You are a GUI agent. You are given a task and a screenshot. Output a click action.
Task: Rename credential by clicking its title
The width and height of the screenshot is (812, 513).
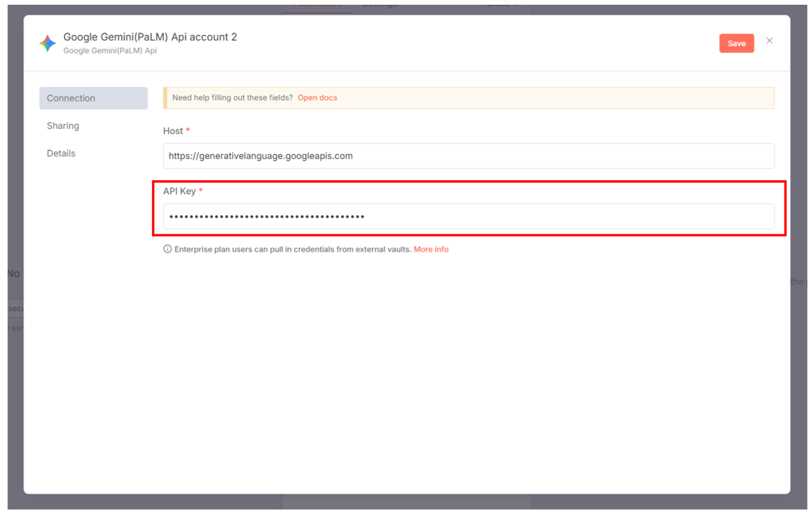click(x=150, y=37)
